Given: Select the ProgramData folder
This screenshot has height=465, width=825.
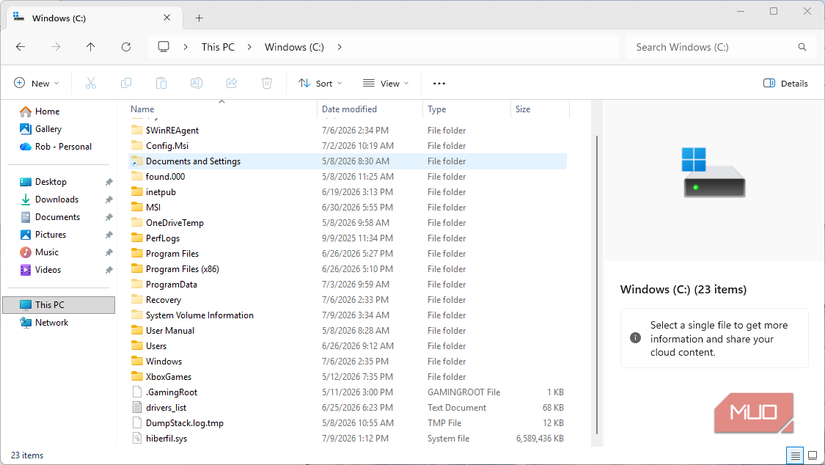Looking at the screenshot, I should (347, 285).
